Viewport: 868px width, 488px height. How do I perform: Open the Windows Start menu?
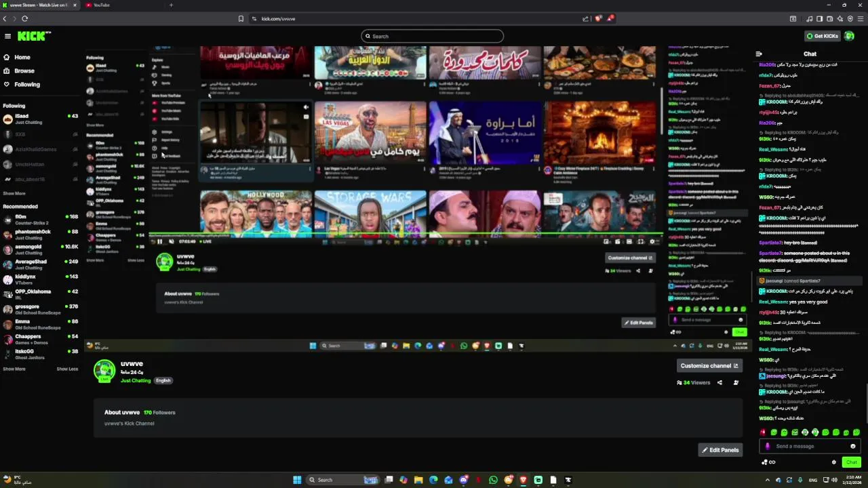coord(297,480)
